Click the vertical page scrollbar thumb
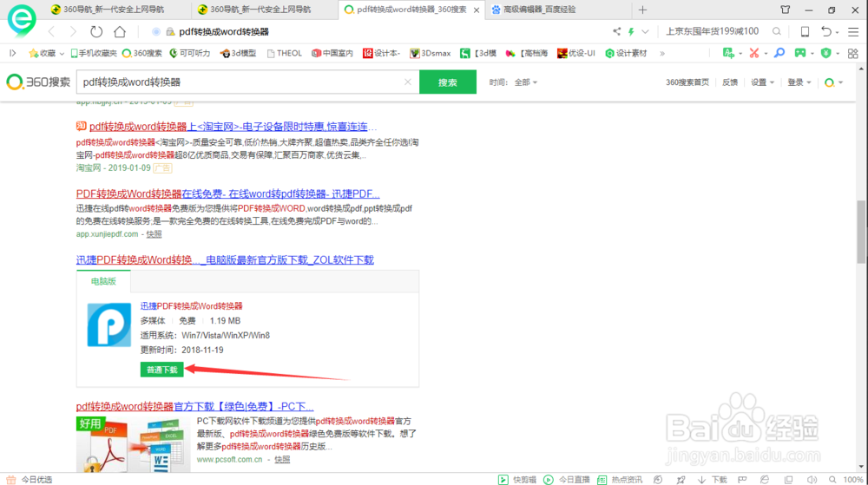Screen dimensions: 868x485 click(x=861, y=232)
